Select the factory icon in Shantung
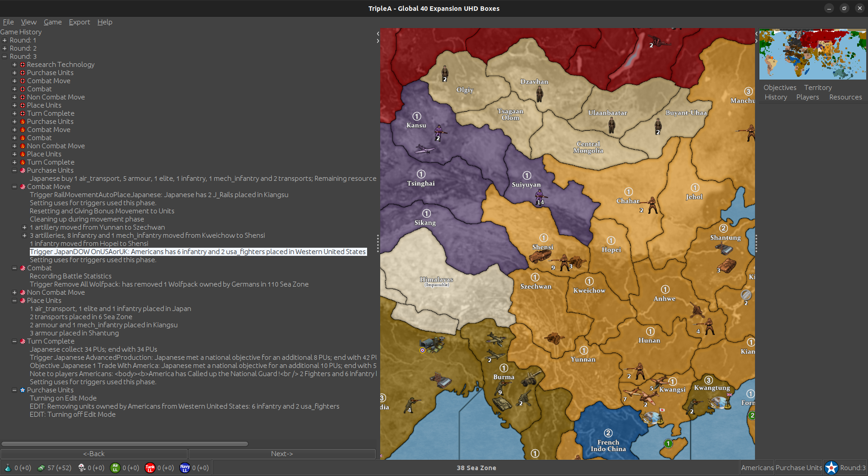The image size is (868, 476). pyautogui.click(x=723, y=248)
